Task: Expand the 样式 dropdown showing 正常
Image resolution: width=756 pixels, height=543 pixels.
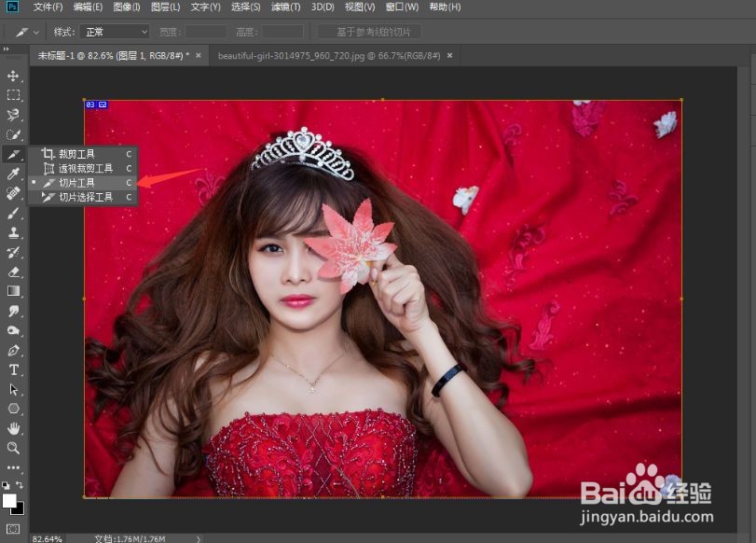Action: (115, 32)
